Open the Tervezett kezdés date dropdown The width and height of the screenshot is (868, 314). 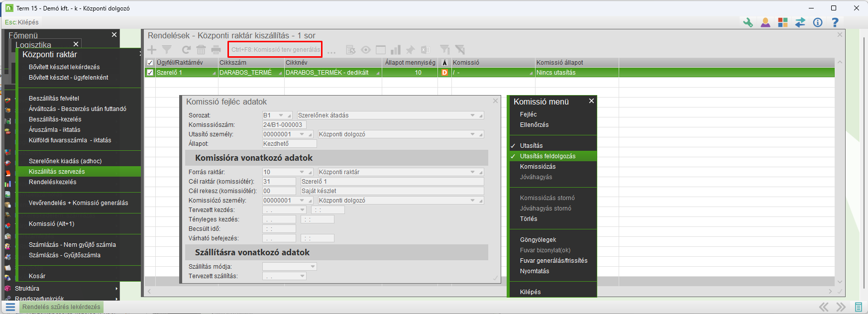(x=303, y=210)
